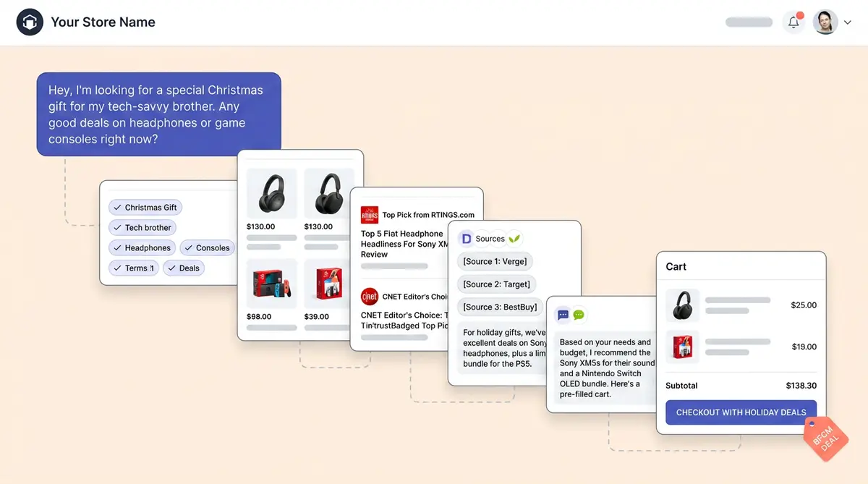The width and height of the screenshot is (868, 484).
Task: Deselect the Consoles chip
Action: coord(208,247)
